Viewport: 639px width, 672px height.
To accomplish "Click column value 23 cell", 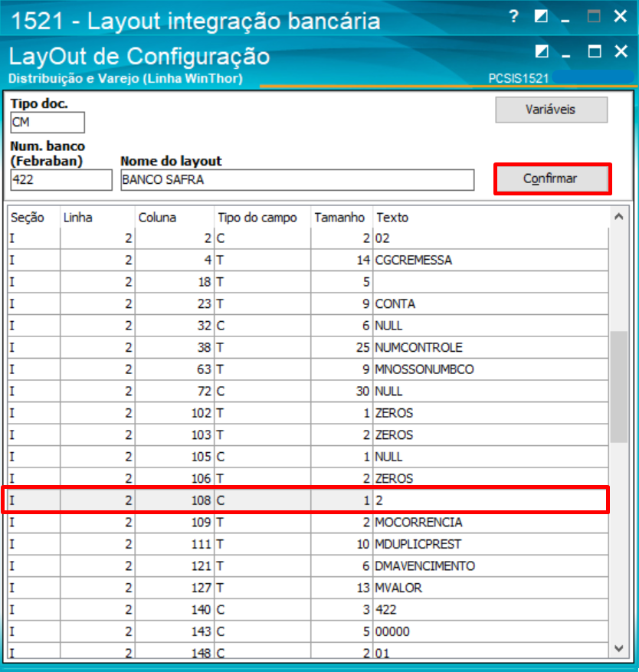I will [x=175, y=304].
